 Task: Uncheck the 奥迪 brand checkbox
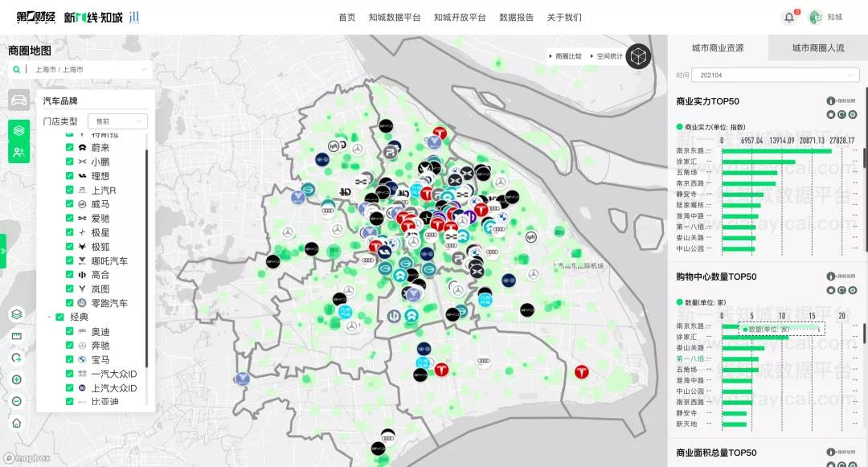coord(70,331)
